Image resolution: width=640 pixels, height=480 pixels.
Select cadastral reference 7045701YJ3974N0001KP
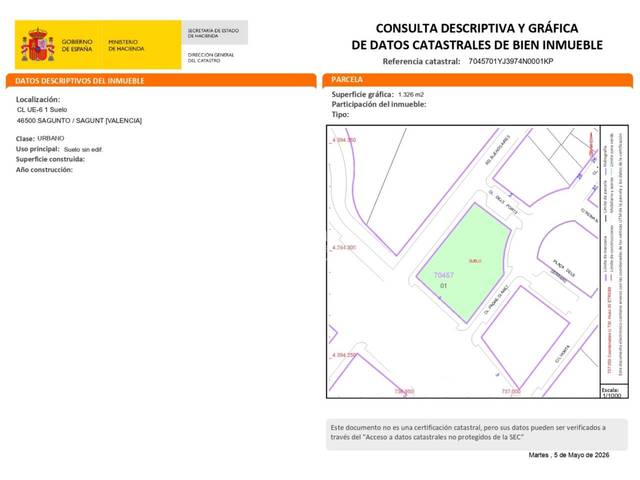click(x=511, y=61)
